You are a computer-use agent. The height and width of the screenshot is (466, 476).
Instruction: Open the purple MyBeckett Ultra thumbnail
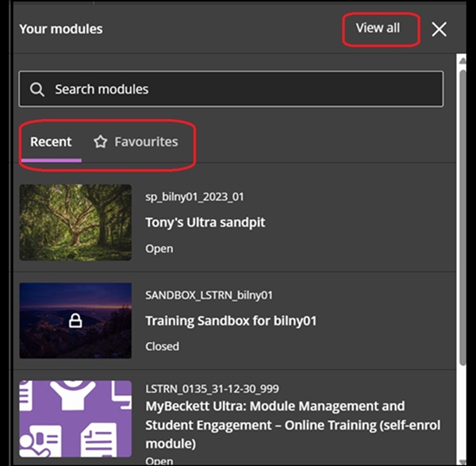pos(75,419)
